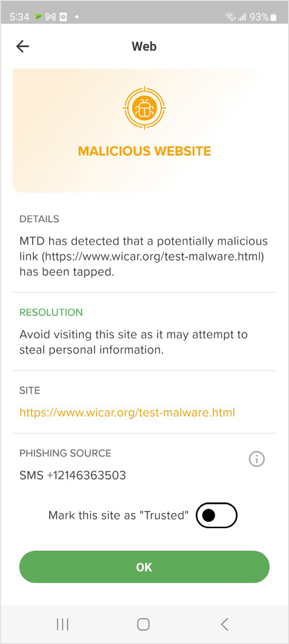Tap the orange malware bug icon
Image resolution: width=289 pixels, height=644 pixels.
coord(144,107)
